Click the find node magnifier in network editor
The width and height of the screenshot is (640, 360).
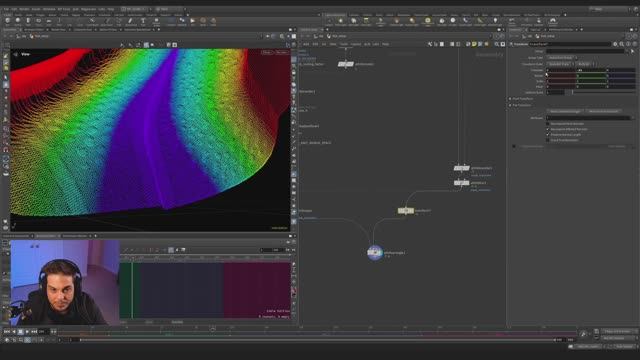[497, 44]
